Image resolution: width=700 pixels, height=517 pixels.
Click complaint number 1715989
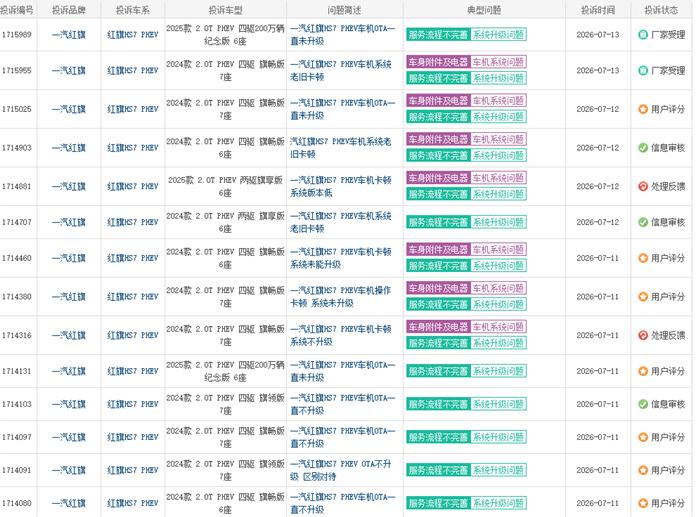coord(17,34)
